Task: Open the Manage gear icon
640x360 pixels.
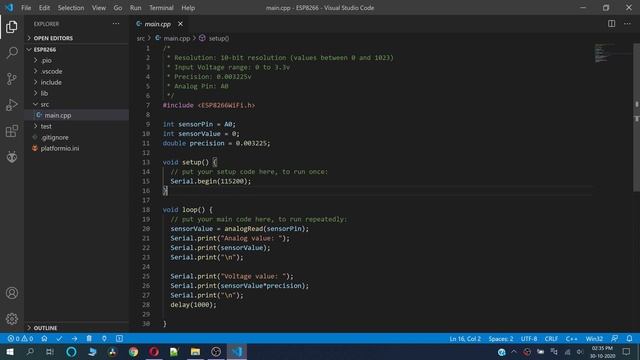Action: (x=12, y=319)
